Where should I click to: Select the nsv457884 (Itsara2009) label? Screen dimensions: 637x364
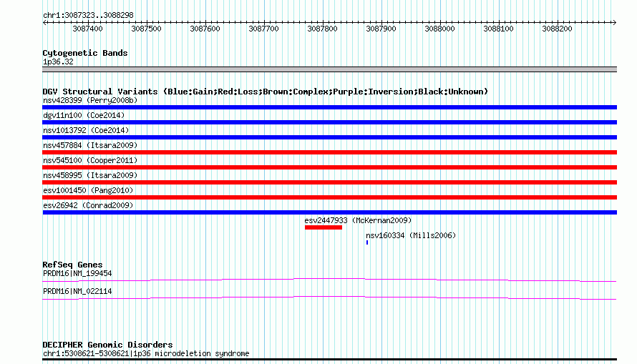click(x=90, y=145)
